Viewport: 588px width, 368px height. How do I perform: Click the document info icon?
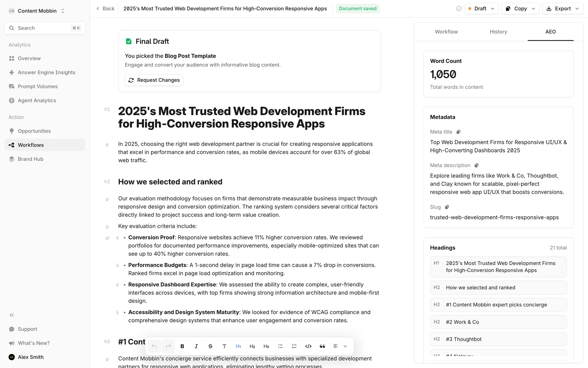[458, 9]
